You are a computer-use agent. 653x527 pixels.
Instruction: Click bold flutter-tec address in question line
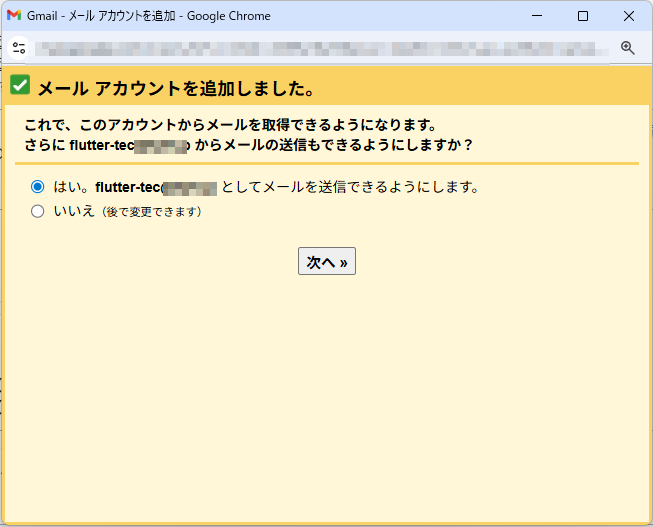pos(128,145)
